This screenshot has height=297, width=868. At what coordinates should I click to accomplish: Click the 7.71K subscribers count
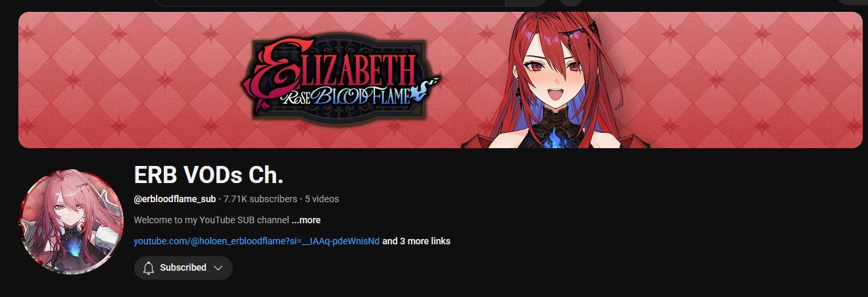(x=260, y=198)
